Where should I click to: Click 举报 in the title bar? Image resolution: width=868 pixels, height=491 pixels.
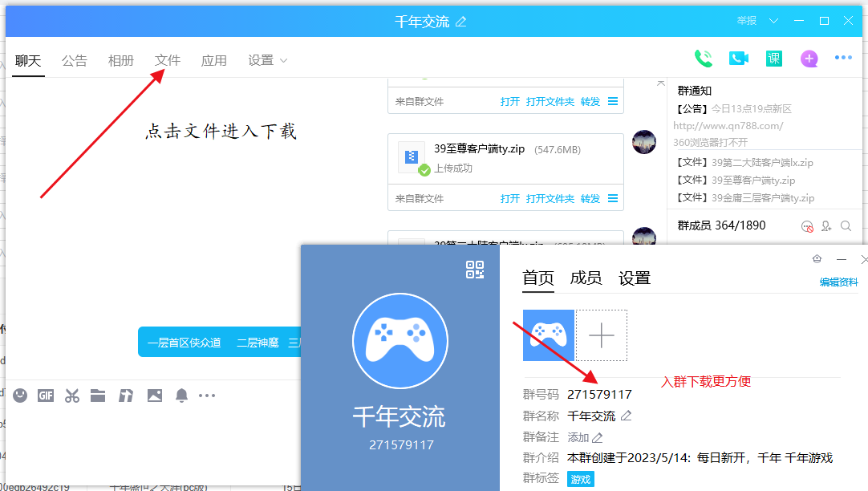pos(747,21)
